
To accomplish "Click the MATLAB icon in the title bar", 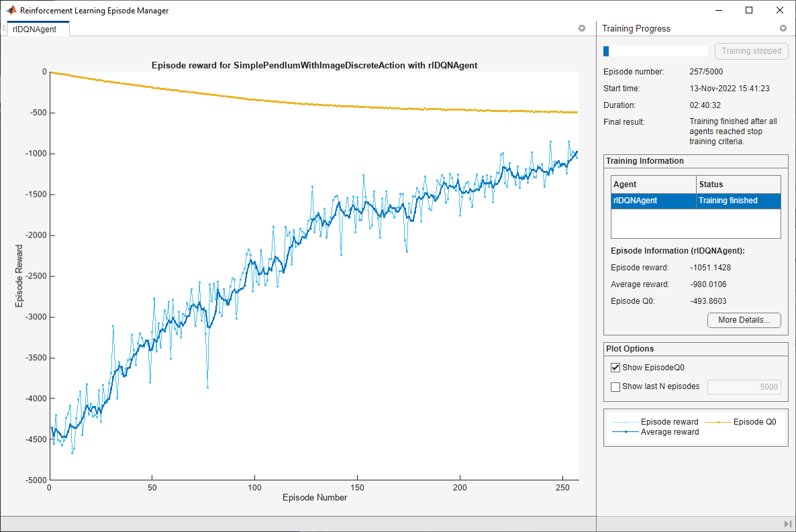I will coord(10,11).
